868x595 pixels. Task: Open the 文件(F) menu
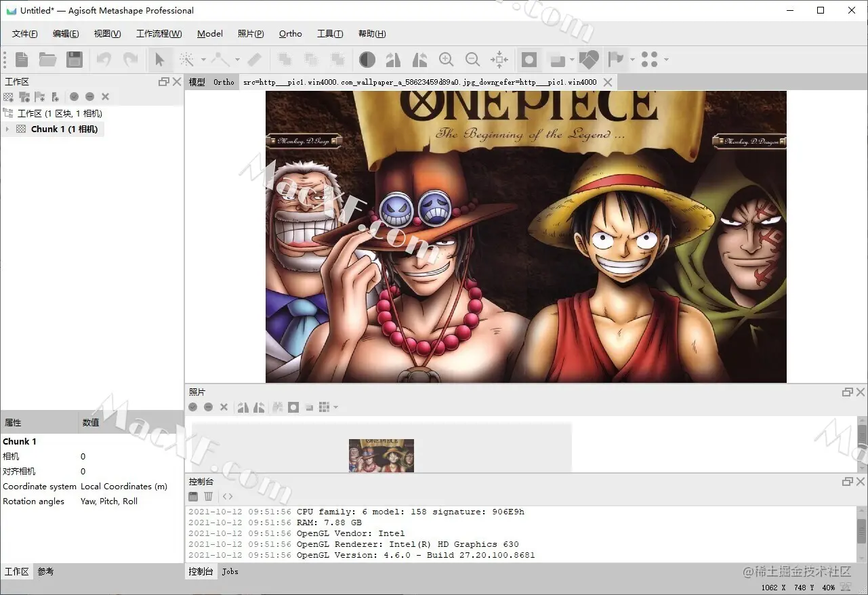pyautogui.click(x=25, y=34)
